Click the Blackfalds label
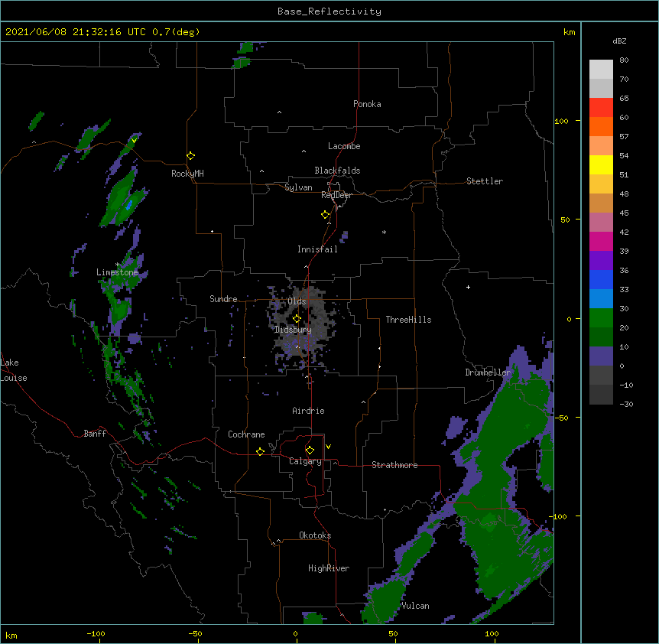659x644 pixels. click(337, 171)
